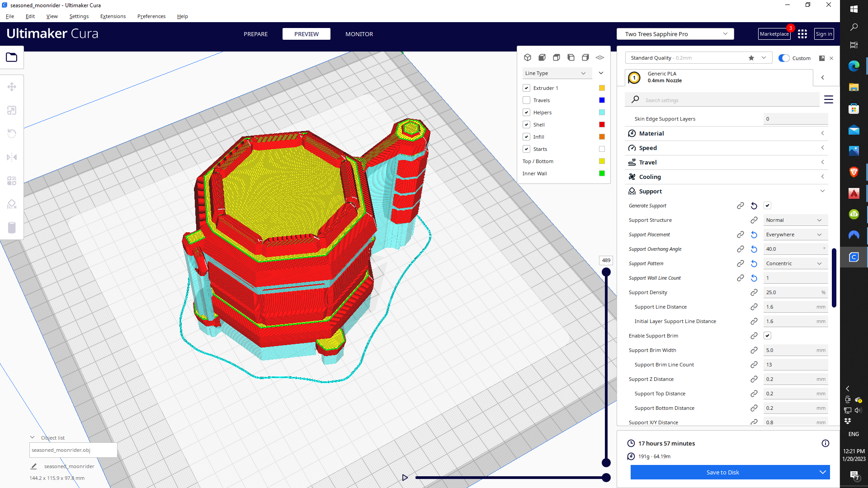Open the Extensions menu
This screenshot has height=488, width=868.
pos(113,16)
